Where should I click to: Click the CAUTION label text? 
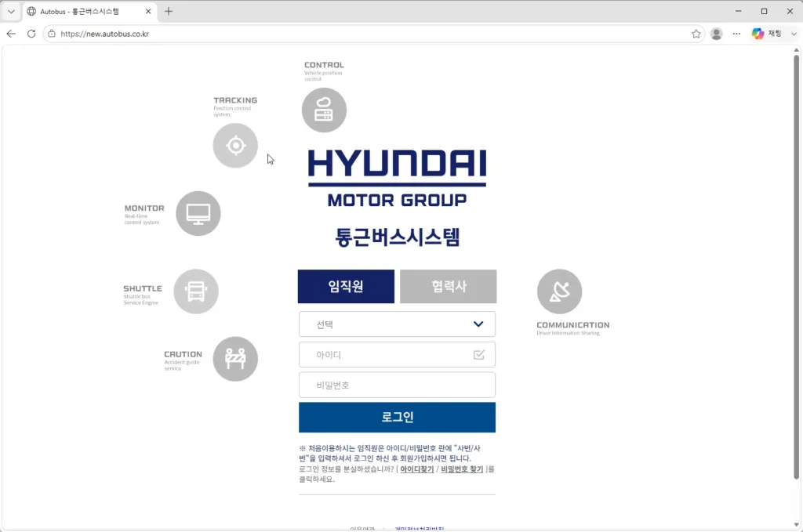[x=183, y=354]
